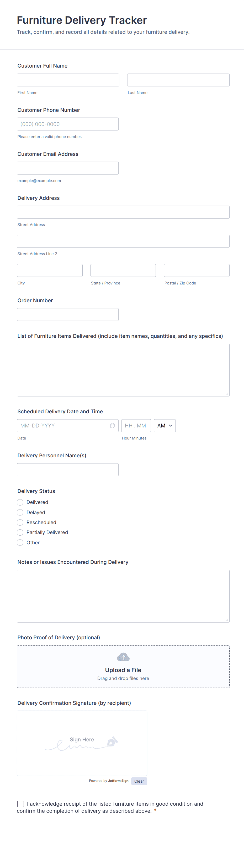Focus the furniture items delivered text area

[x=123, y=370]
